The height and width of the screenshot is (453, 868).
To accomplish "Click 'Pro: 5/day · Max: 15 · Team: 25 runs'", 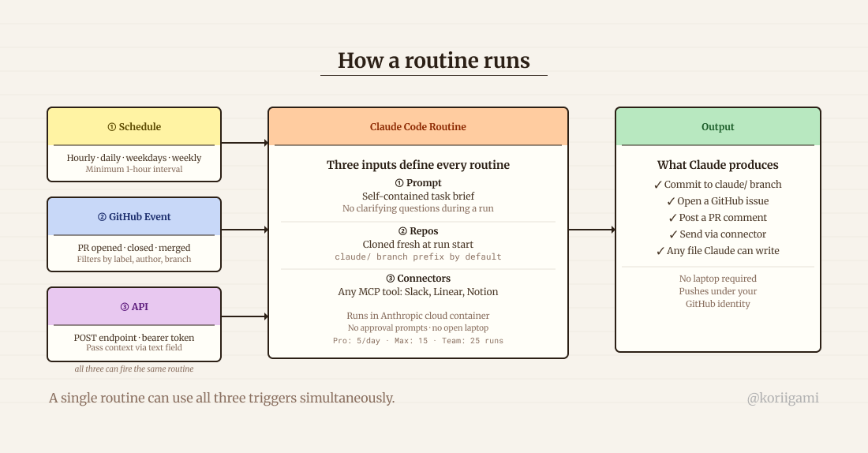I will 418,341.
